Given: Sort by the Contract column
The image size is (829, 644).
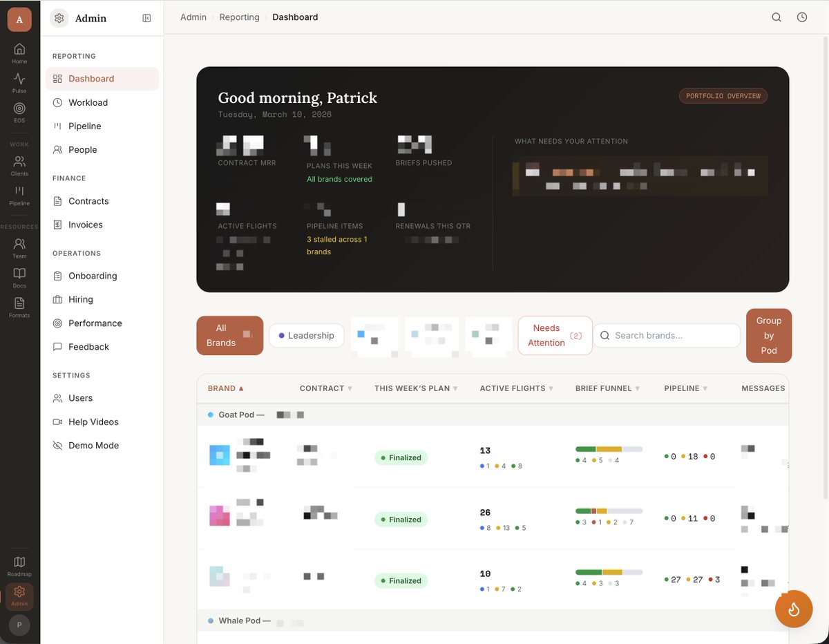Looking at the screenshot, I should click(x=326, y=388).
